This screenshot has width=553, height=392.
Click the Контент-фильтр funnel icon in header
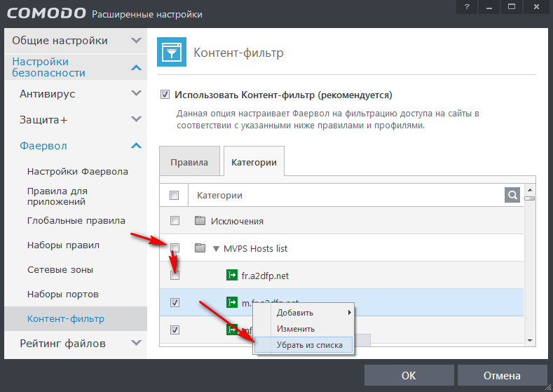pos(171,53)
